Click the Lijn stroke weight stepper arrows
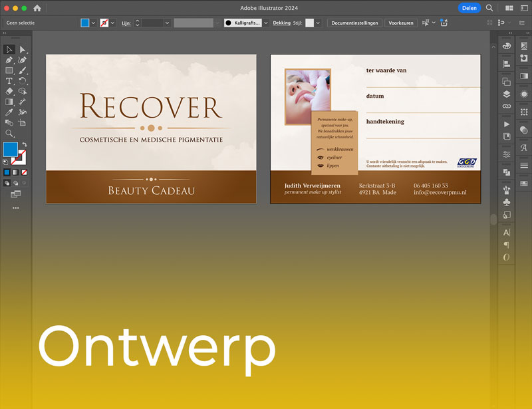The width and height of the screenshot is (532, 409). (x=138, y=23)
